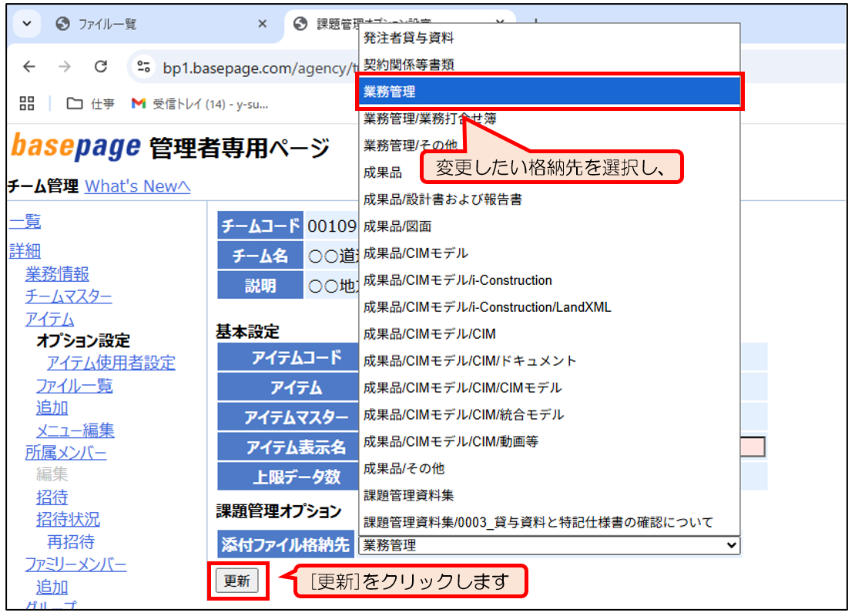Open 所属メンバー in the sidebar
Viewport: 865px width, 616px height.
pyautogui.click(x=66, y=453)
